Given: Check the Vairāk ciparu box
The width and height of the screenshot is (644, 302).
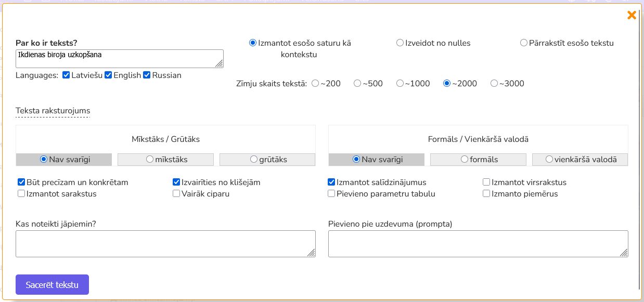Looking at the screenshot, I should pos(176,193).
